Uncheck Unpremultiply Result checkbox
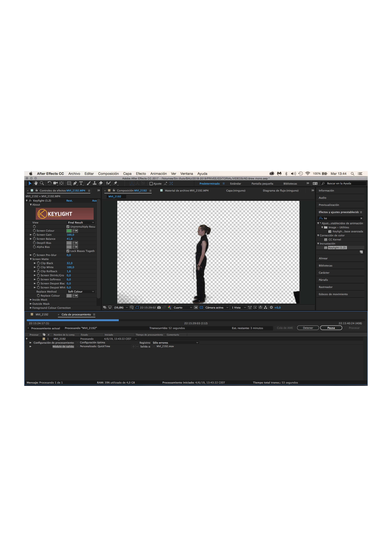Image resolution: width=392 pixels, height=555 pixels. coord(68,227)
